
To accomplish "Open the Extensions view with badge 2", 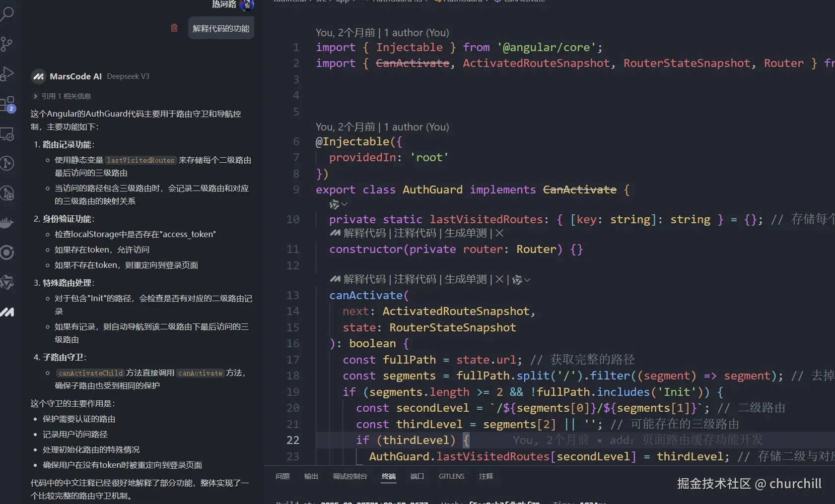I will click(x=7, y=103).
